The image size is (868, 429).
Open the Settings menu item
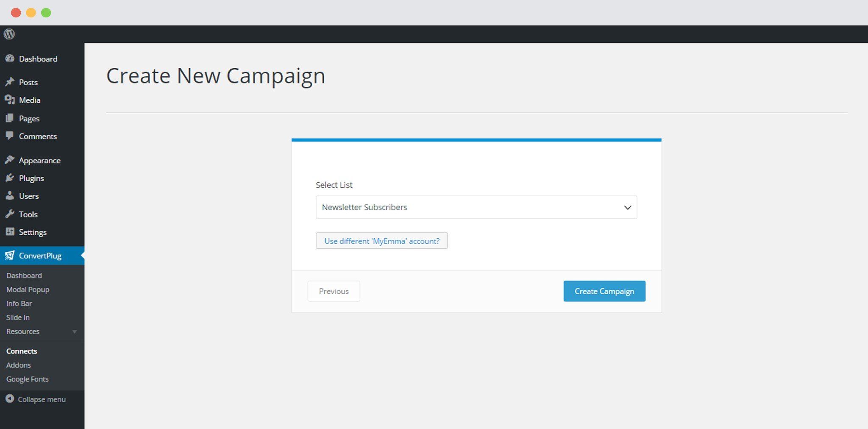[33, 232]
